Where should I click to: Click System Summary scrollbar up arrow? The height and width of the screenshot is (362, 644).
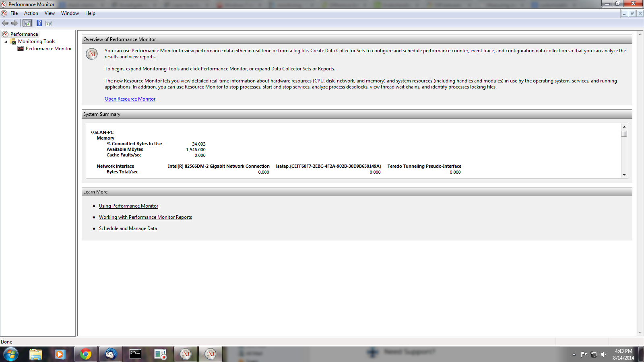click(624, 127)
